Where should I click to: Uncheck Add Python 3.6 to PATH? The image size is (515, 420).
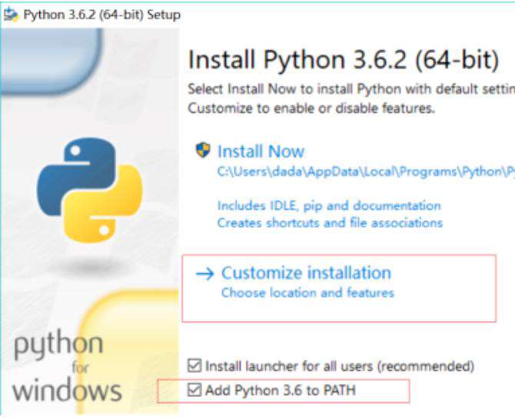tap(194, 390)
